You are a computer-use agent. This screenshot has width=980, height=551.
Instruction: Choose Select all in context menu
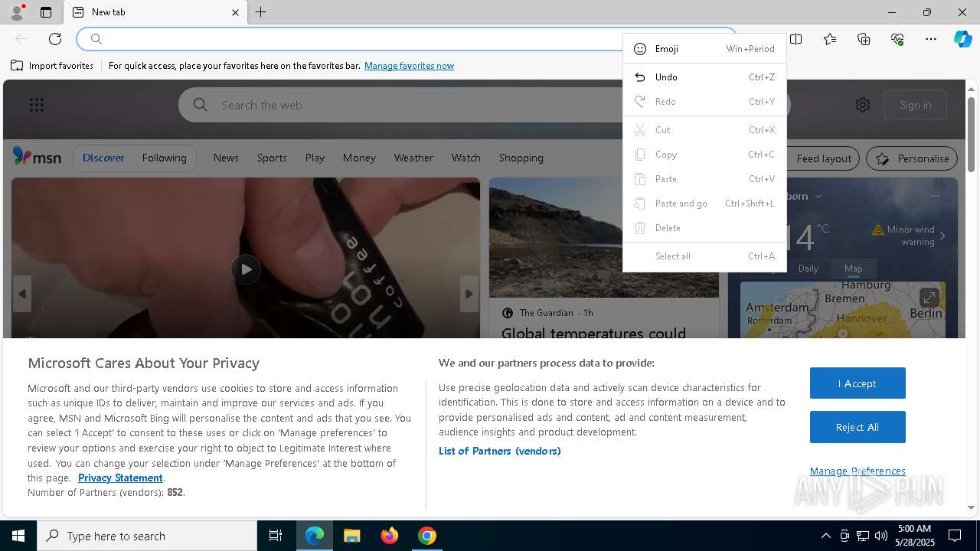pyautogui.click(x=704, y=256)
